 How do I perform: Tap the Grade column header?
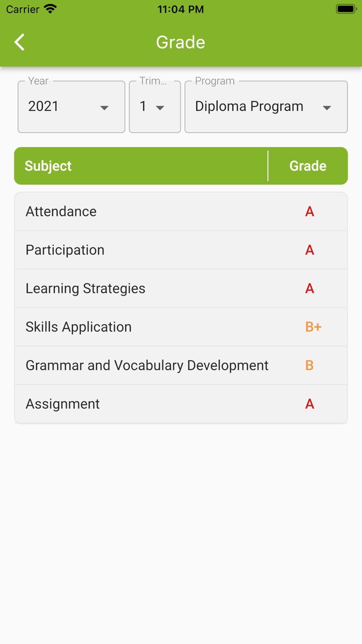[308, 166]
